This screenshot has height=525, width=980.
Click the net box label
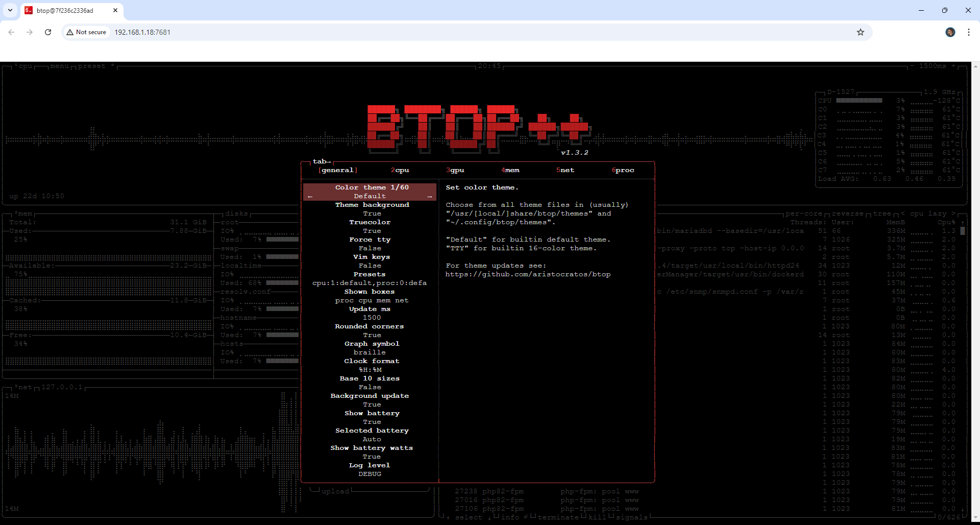point(23,387)
